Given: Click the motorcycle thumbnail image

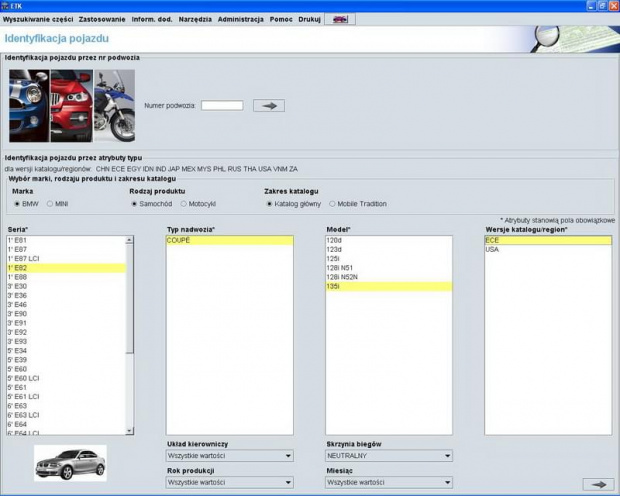Looking at the screenshot, I should (114, 106).
